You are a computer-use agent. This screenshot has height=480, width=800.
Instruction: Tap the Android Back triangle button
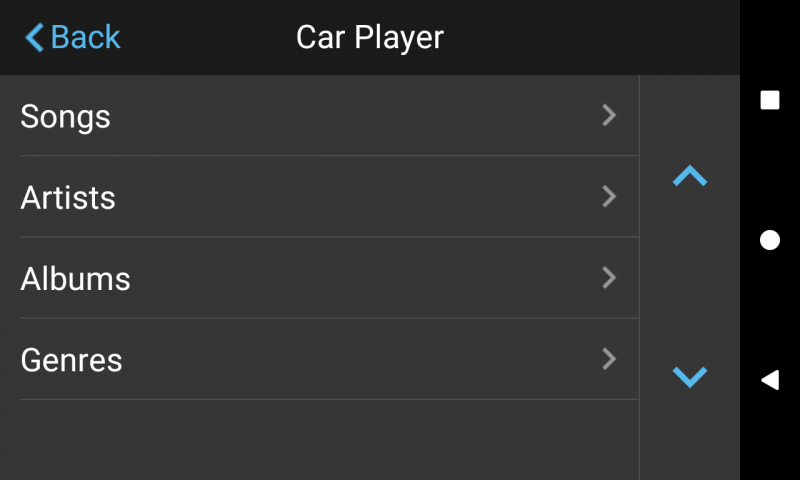point(770,380)
